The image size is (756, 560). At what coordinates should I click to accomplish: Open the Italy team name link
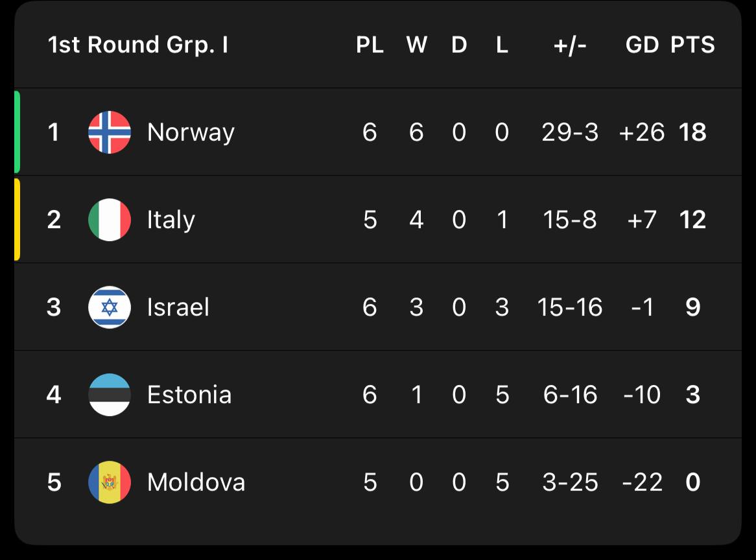point(171,220)
